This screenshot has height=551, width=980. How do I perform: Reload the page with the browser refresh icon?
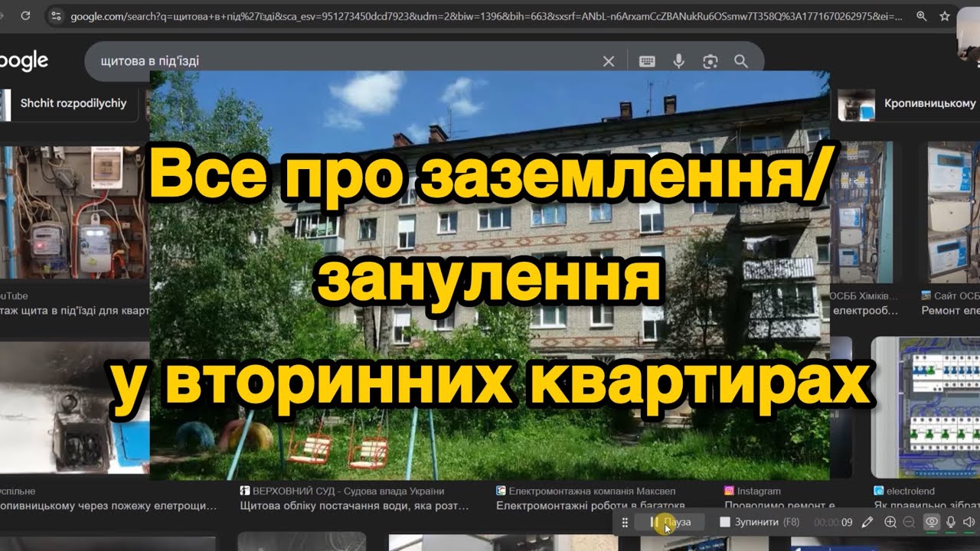pyautogui.click(x=26, y=15)
